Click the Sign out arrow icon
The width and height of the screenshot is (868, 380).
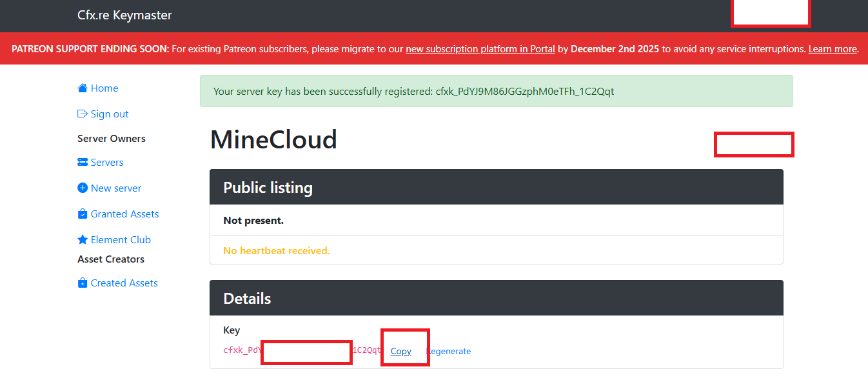83,114
